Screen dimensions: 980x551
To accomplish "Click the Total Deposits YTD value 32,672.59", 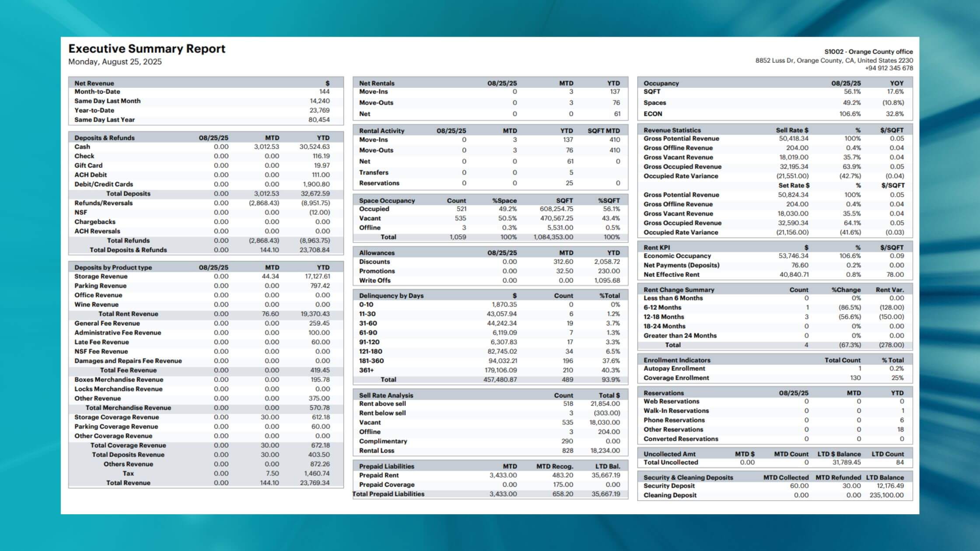I will tap(315, 194).
